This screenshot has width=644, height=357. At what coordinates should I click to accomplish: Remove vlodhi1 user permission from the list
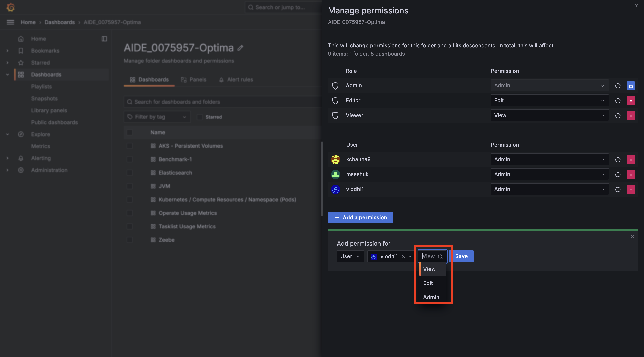pos(631,189)
